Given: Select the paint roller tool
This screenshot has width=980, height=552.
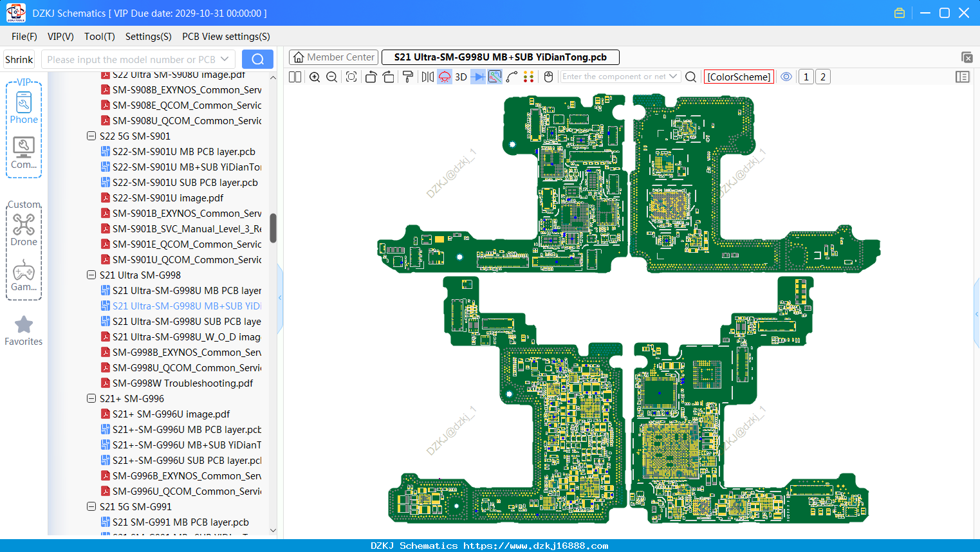Looking at the screenshot, I should pos(408,77).
